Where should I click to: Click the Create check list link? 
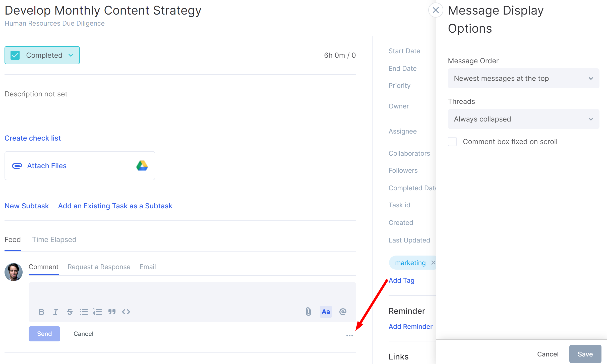click(x=33, y=138)
